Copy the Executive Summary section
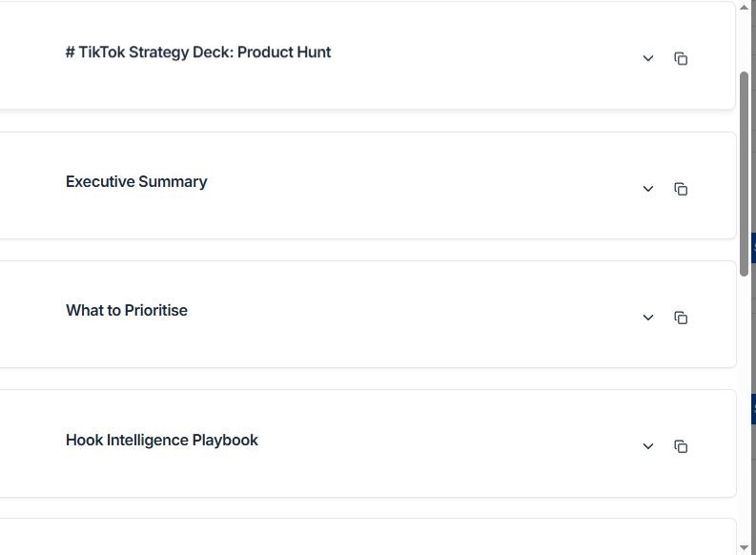The height and width of the screenshot is (555, 756). click(x=681, y=189)
